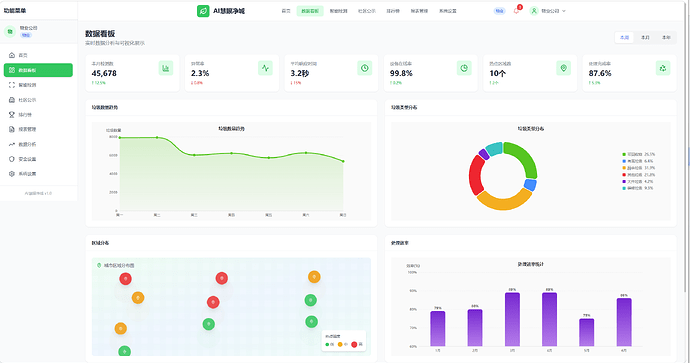Click the pulse icon beside 2.3%

coord(265,68)
